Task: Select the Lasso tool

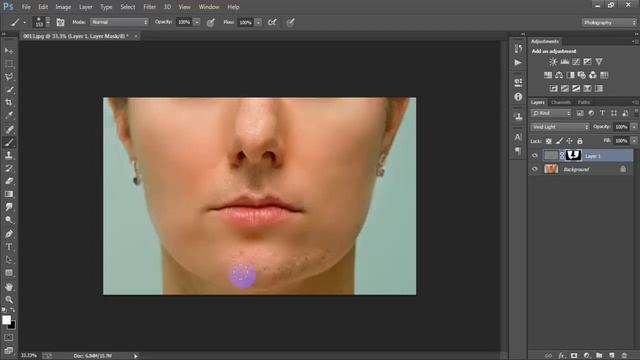Action: coord(9,77)
